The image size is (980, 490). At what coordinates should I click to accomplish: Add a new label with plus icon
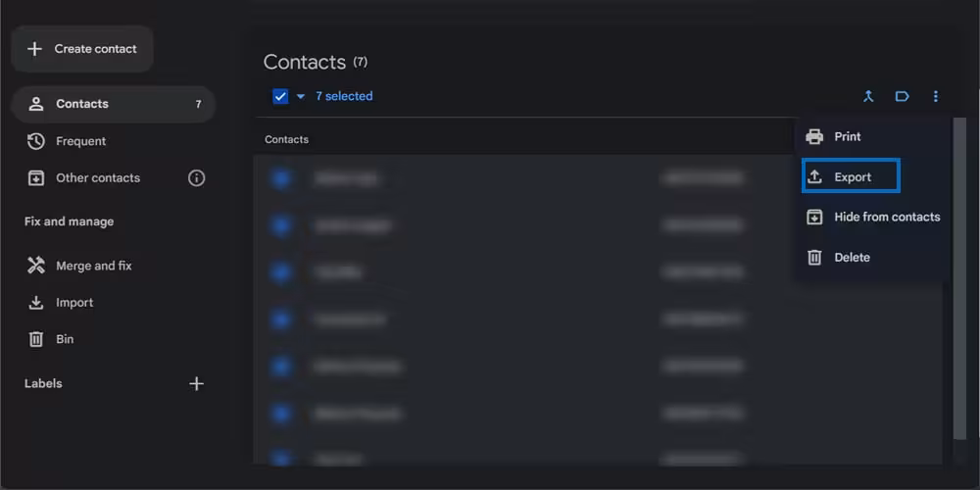196,383
